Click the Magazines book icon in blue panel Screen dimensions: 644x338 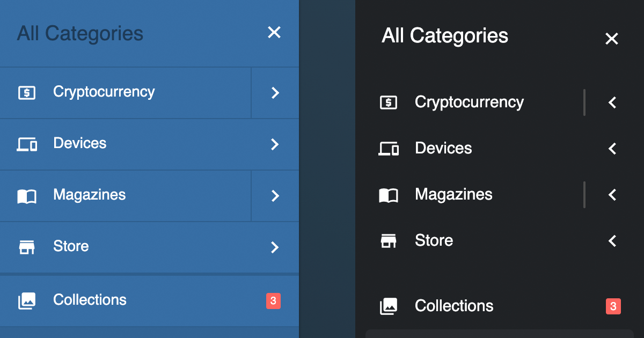coord(27,196)
